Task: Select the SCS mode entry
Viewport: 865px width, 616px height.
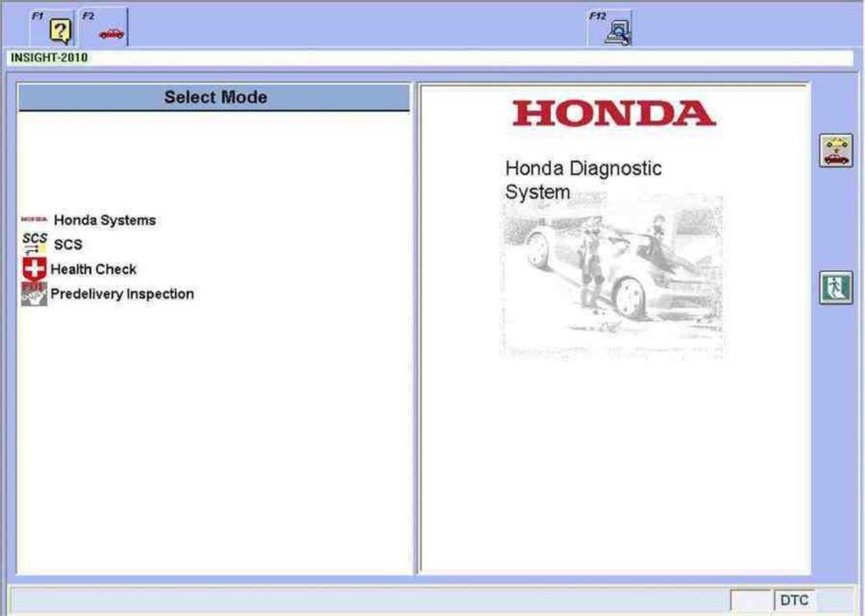Action: tap(68, 244)
